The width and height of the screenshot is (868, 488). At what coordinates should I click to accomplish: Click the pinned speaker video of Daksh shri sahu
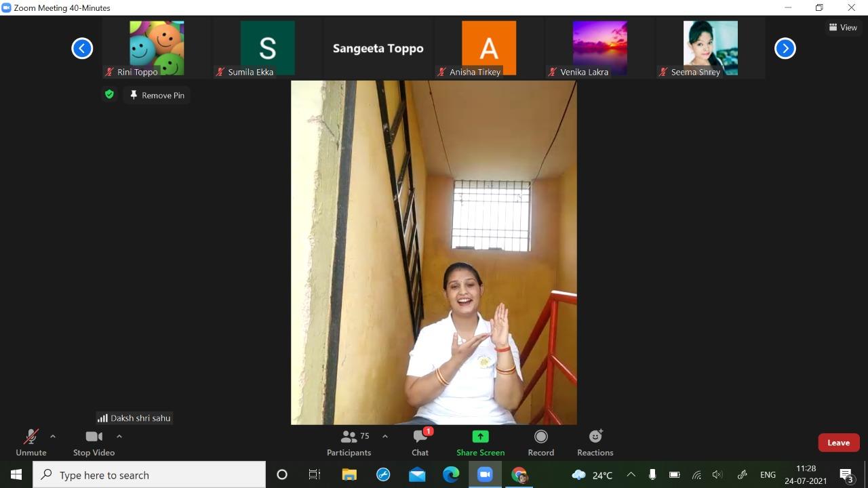coord(434,253)
